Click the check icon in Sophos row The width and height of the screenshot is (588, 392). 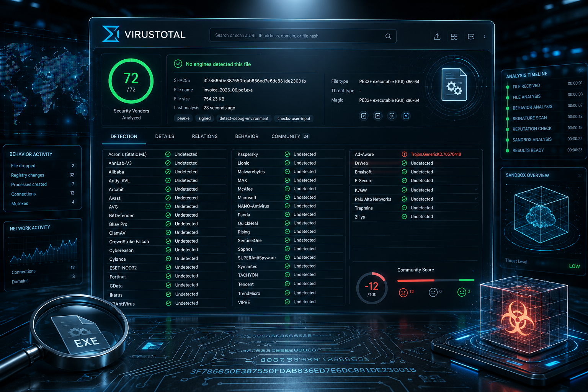pyautogui.click(x=287, y=249)
